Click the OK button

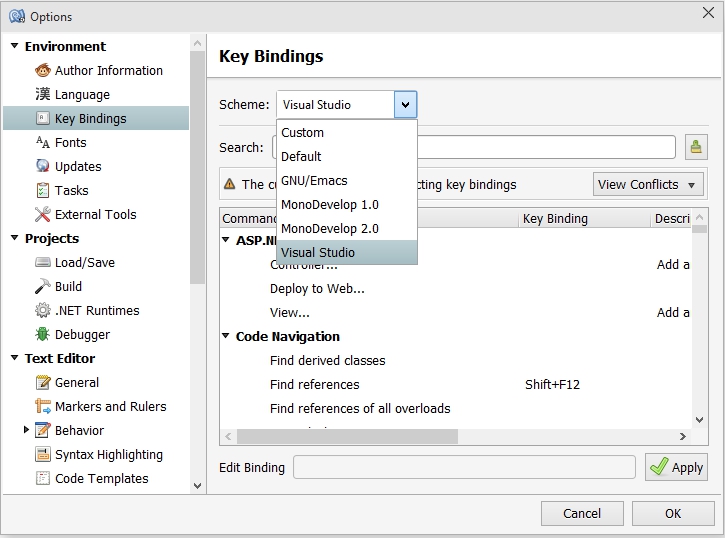673,514
